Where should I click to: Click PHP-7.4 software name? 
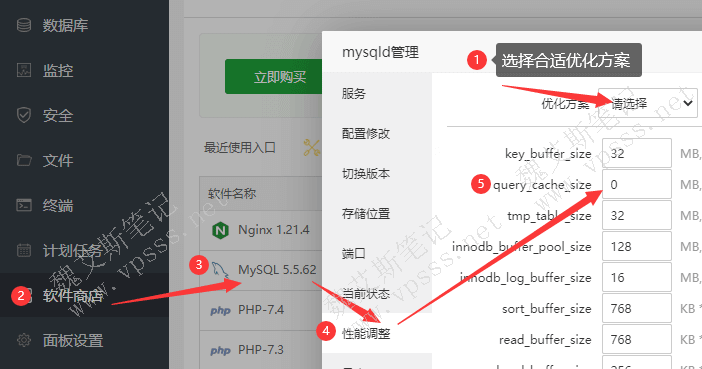click(261, 309)
